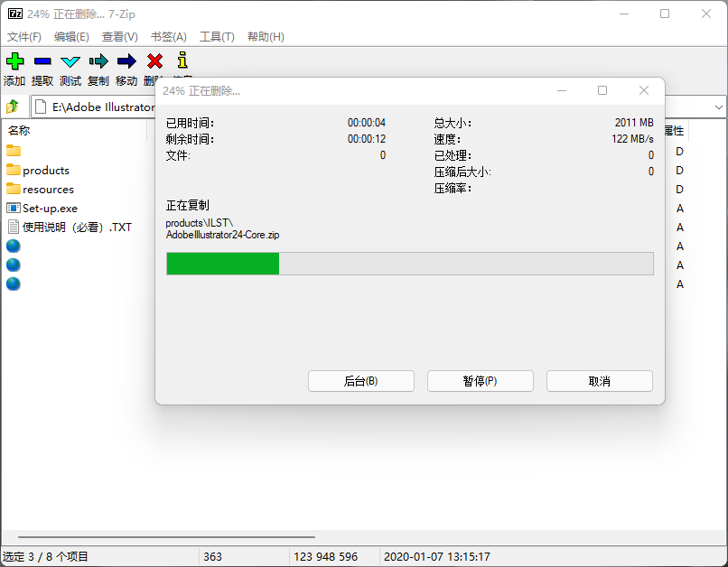Select the Set-up.exe file icon
The width and height of the screenshot is (728, 567).
(14, 209)
